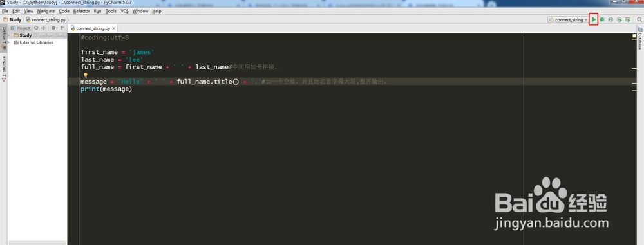644x245 pixels.
Task: Open the Database side tool tab
Action: (640, 39)
